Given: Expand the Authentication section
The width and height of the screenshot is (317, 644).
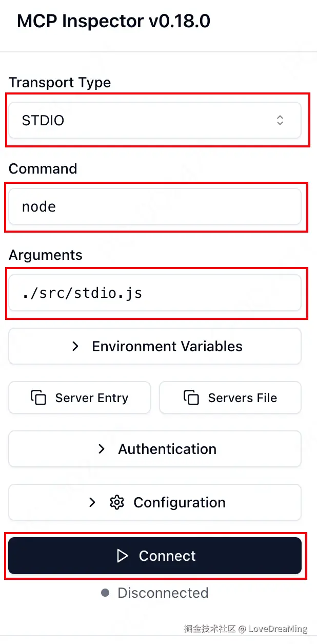Looking at the screenshot, I should point(155,449).
